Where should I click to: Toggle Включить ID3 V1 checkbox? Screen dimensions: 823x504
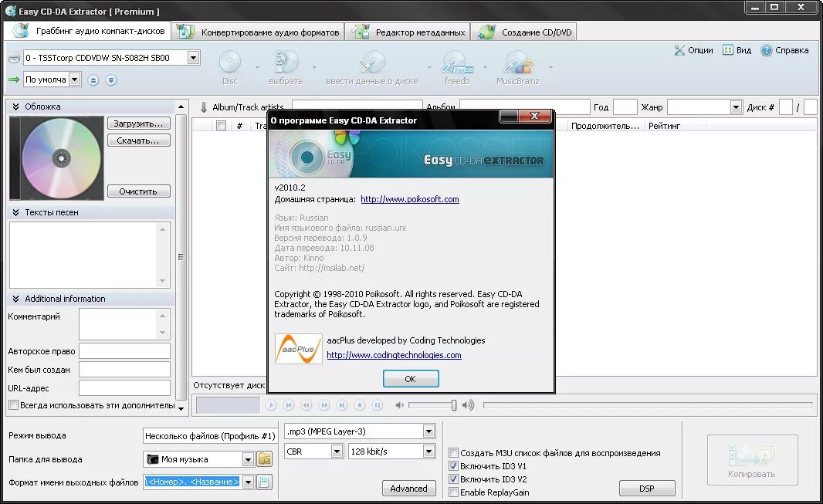[453, 465]
